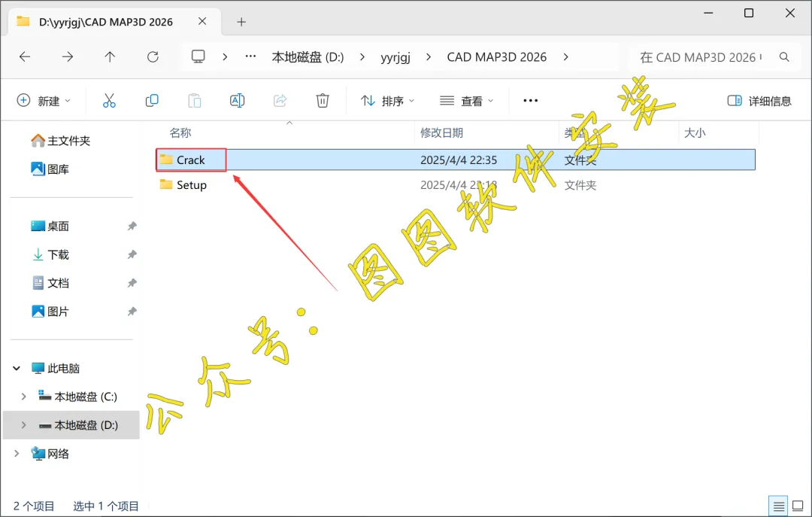Screen dimensions: 812x517
Task: Show hidden breadcrumb path with ellipsis
Action: tap(250, 56)
